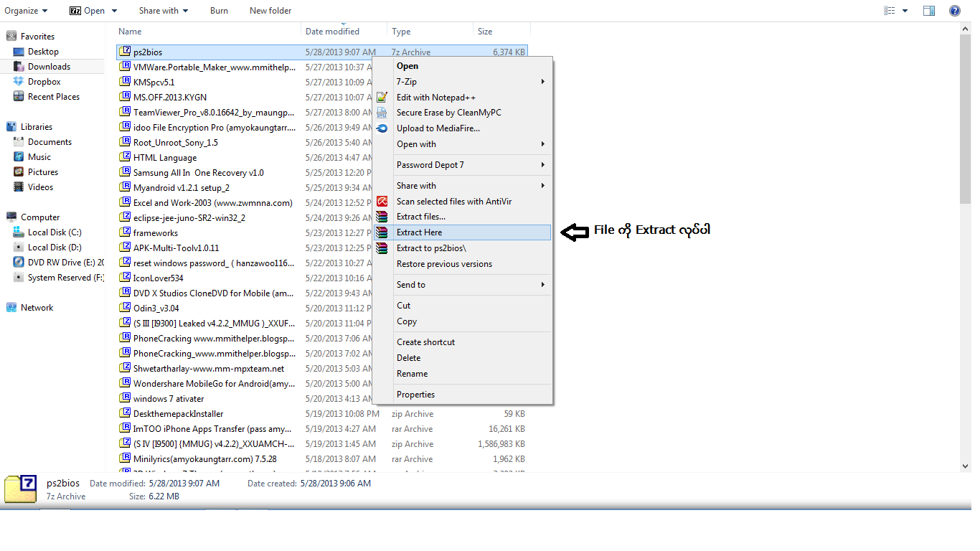Image resolution: width=980 pixels, height=551 pixels.
Task: Choose Create shortcut in the context menu
Action: click(x=463, y=342)
